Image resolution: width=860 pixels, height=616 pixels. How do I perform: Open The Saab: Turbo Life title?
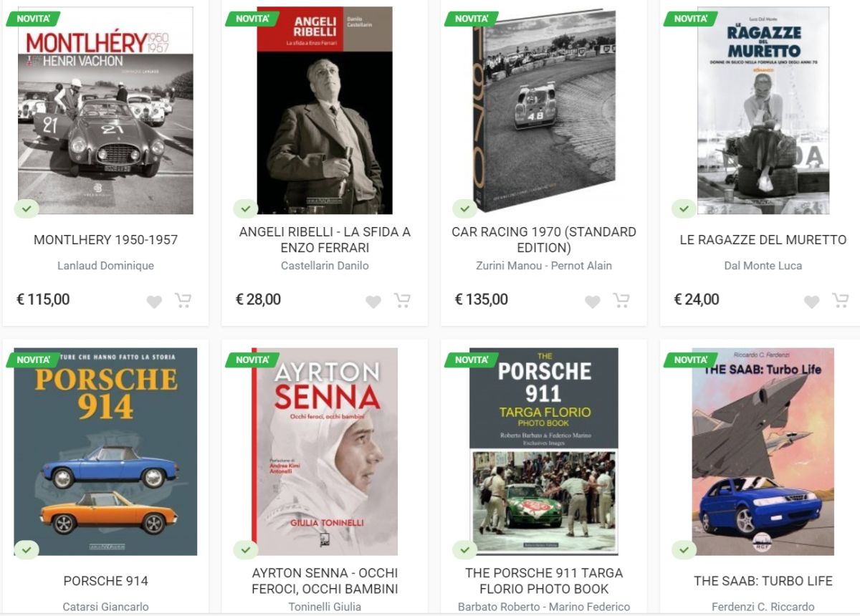(x=763, y=581)
